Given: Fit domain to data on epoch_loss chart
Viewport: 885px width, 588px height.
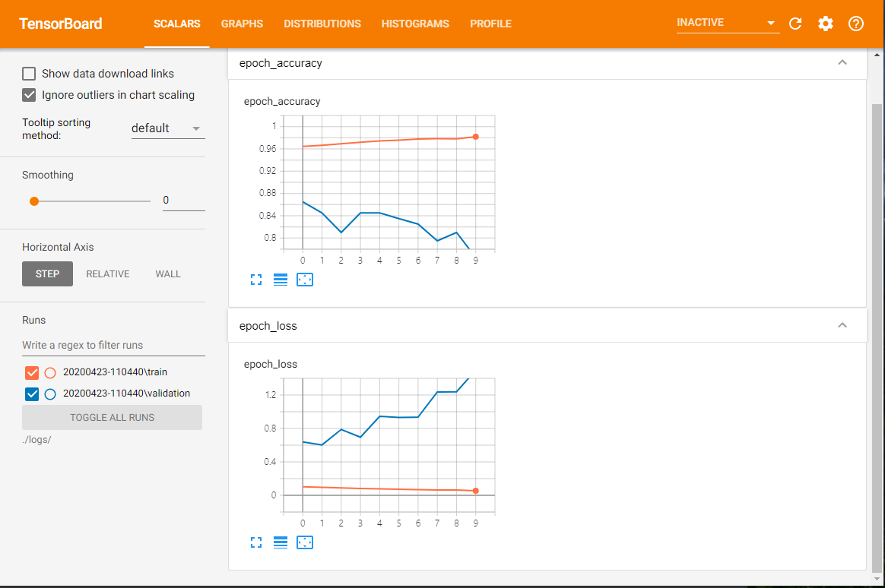Looking at the screenshot, I should point(305,542).
